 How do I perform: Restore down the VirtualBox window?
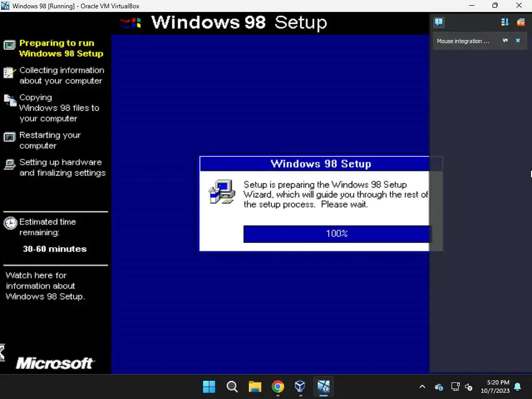[495, 6]
